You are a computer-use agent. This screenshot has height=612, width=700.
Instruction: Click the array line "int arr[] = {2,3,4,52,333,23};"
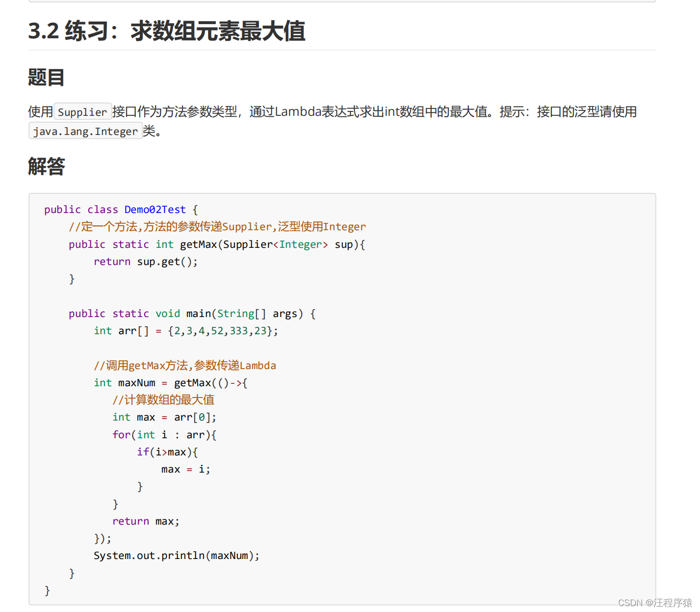[186, 331]
